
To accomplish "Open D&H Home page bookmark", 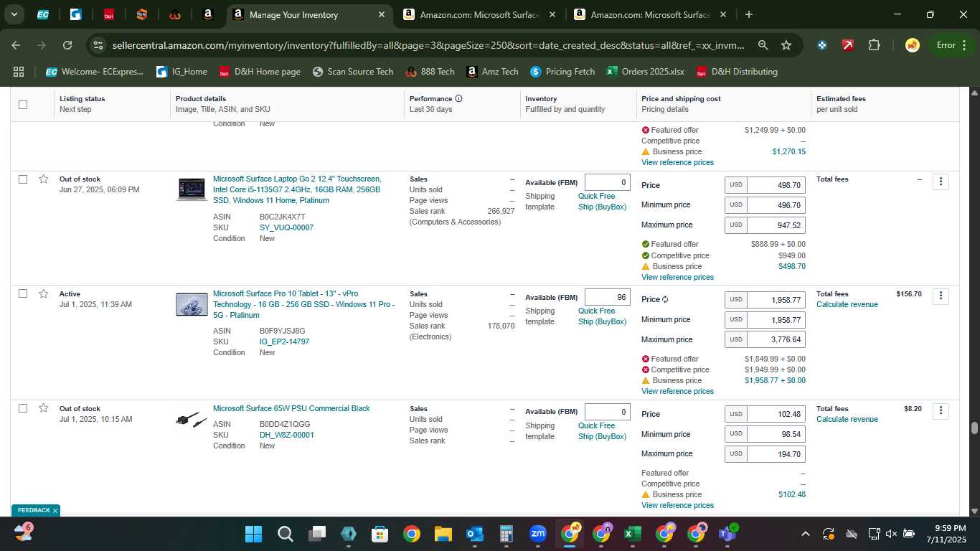I will pyautogui.click(x=259, y=72).
